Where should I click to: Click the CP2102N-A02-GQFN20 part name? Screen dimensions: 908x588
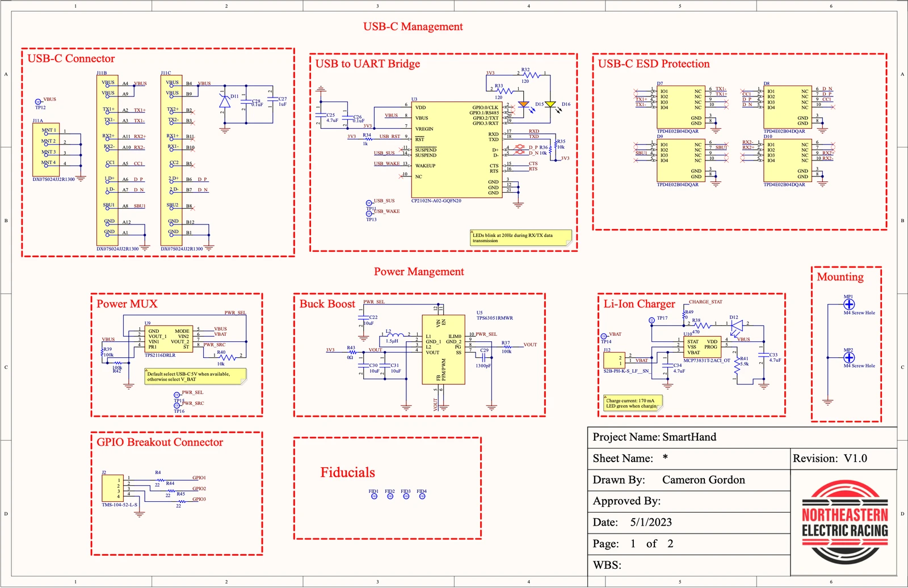tap(436, 201)
